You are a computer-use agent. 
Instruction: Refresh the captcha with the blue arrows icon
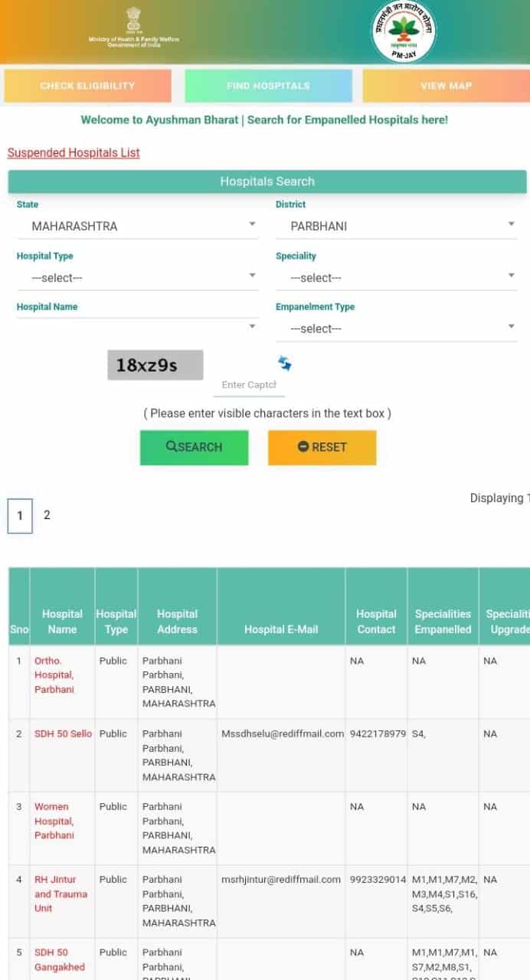(x=284, y=363)
